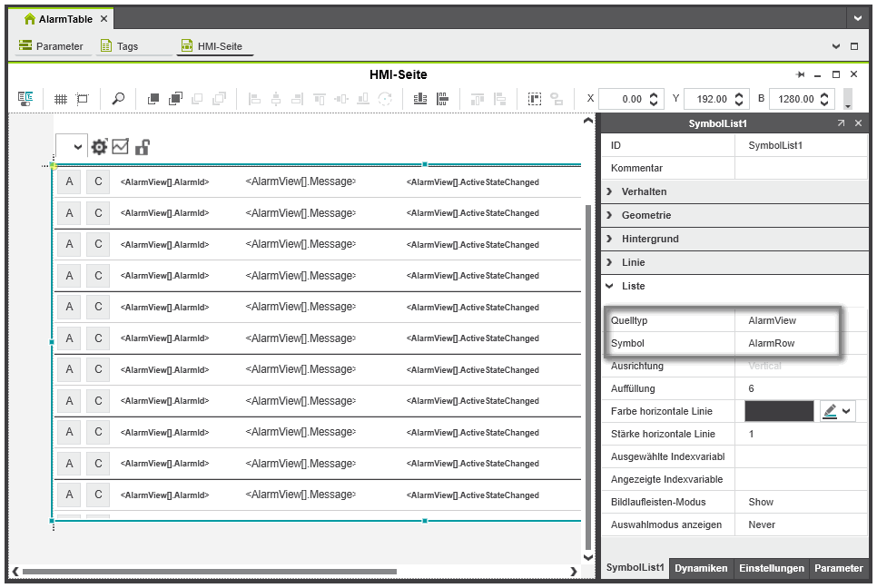Image resolution: width=877 pixels, height=588 pixels.
Task: Pin the HMI-Seite editor panel
Action: pos(800,74)
